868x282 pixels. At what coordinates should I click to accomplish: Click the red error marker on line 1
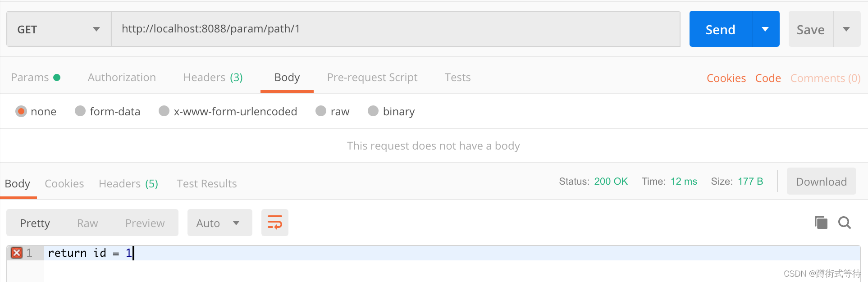tap(17, 253)
